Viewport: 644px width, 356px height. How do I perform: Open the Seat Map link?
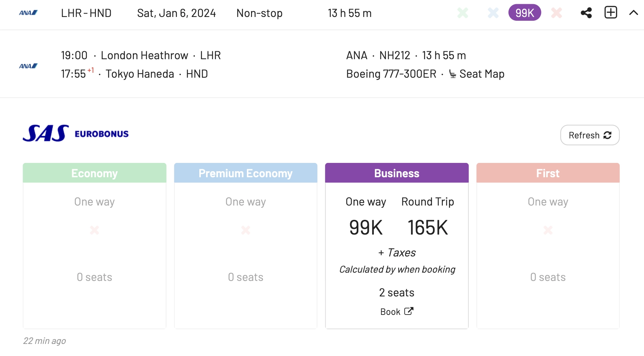pos(482,74)
